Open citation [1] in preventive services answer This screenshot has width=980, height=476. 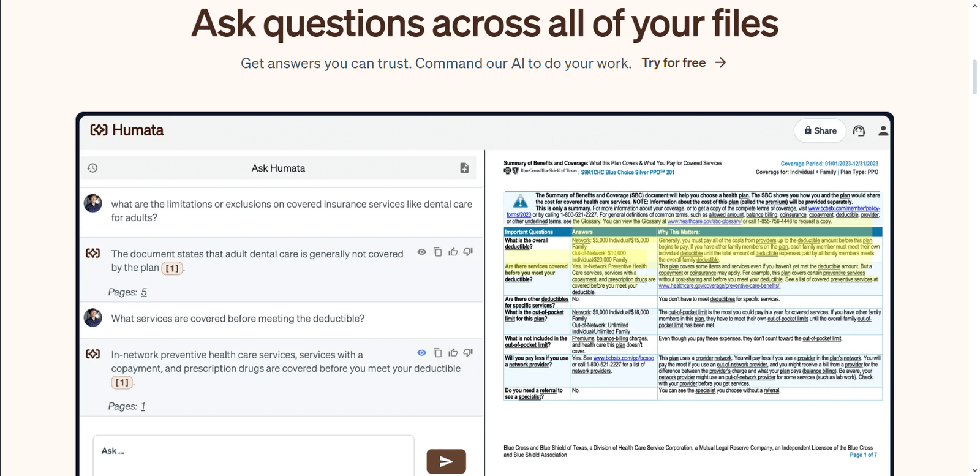click(x=122, y=382)
